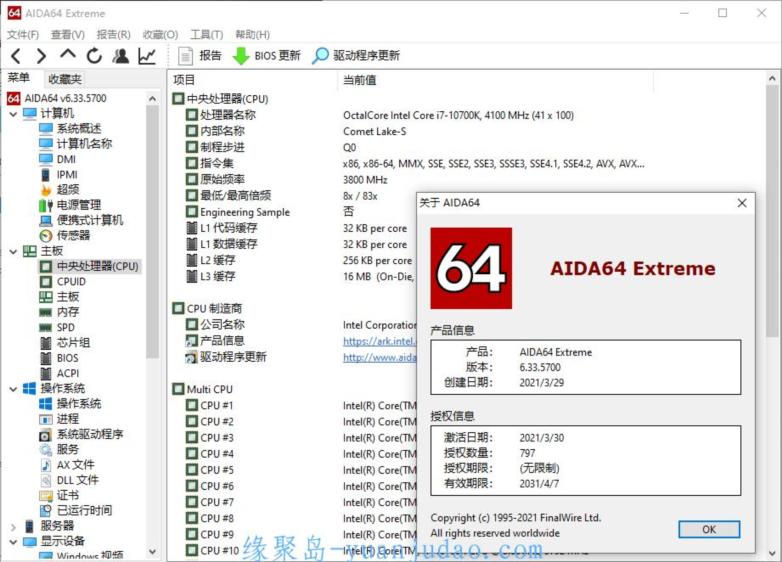Select the 芯片组 chipset tree item
This screenshot has height=562, width=782.
coord(65,343)
